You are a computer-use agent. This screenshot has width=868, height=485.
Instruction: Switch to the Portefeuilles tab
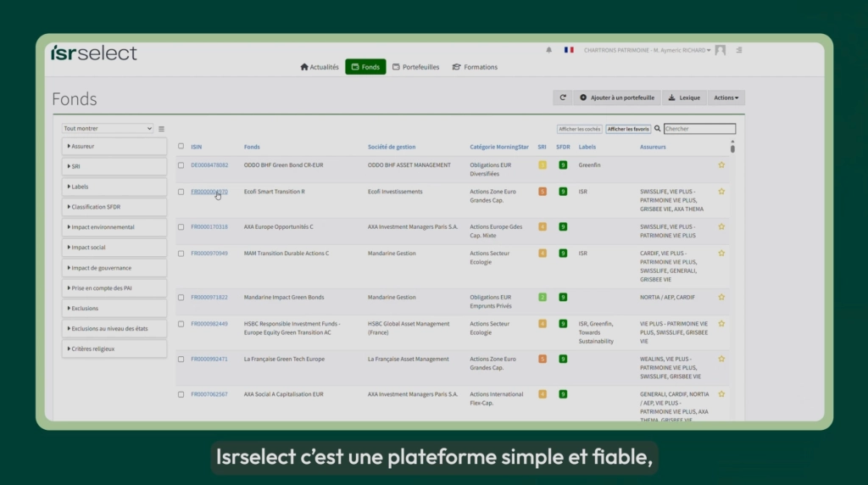click(x=415, y=67)
